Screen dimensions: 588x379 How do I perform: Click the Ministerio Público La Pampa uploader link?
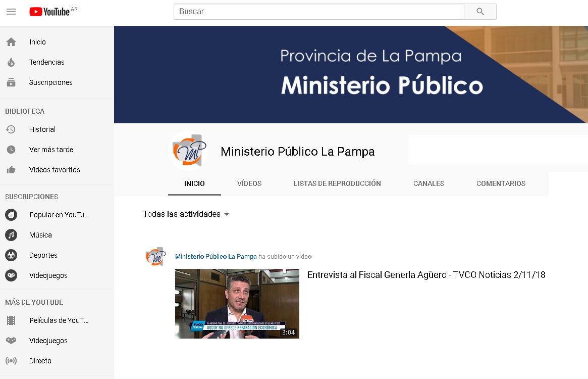click(216, 257)
